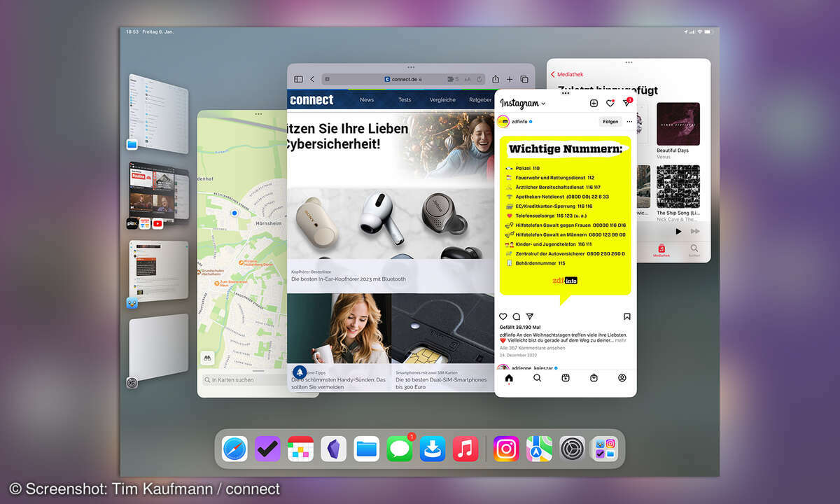The image size is (840, 504).
Task: Follow zdfinfo with Folgen button
Action: 610,121
